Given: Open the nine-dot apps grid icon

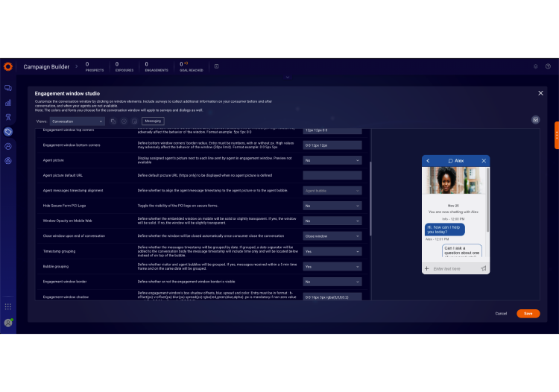Looking at the screenshot, I should pos(8,306).
